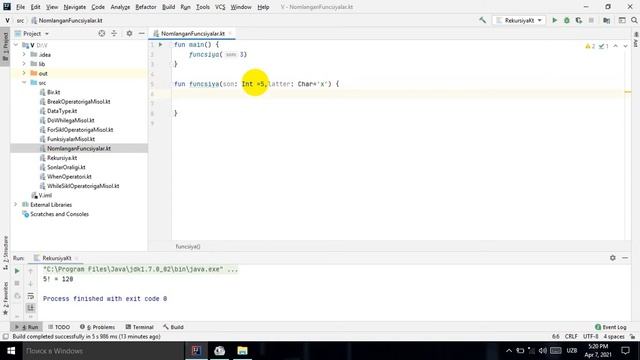Open the Search Everywhere magnifier icon

(x=634, y=20)
